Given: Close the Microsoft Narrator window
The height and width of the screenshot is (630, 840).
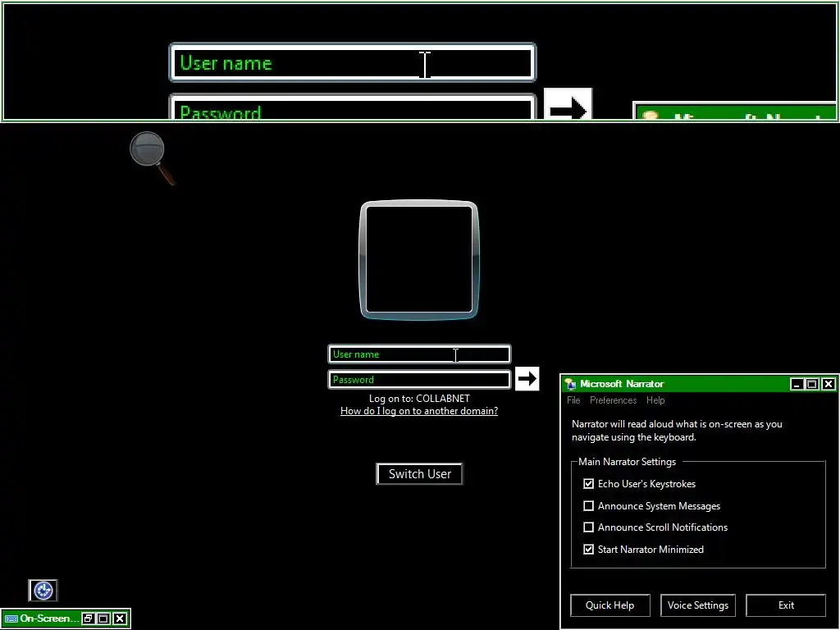Looking at the screenshot, I should click(x=829, y=384).
